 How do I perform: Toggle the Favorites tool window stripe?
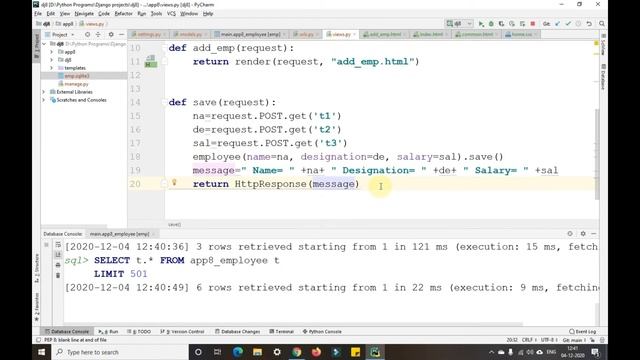(37, 306)
